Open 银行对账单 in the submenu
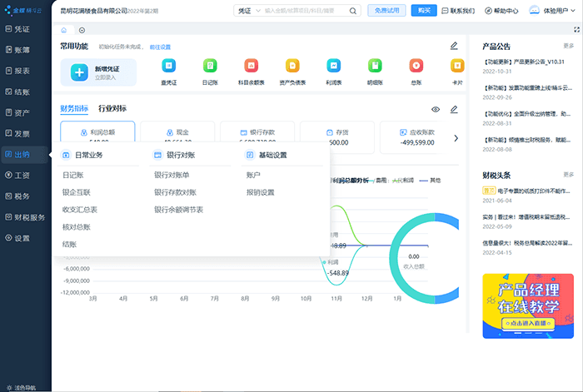 tap(172, 175)
